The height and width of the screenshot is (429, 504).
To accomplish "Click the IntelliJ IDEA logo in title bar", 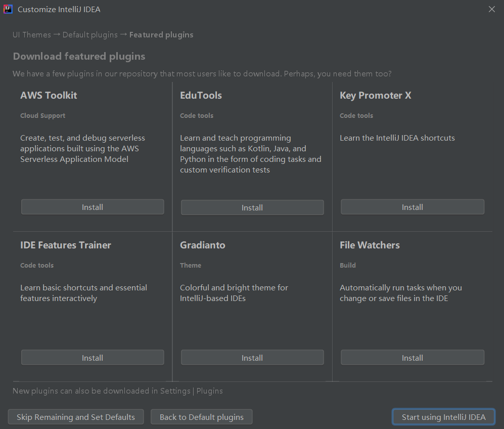I will pos(8,9).
